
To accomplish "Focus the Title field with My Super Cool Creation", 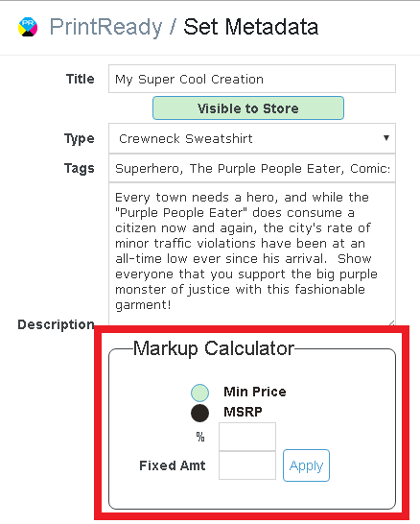I will [x=252, y=80].
